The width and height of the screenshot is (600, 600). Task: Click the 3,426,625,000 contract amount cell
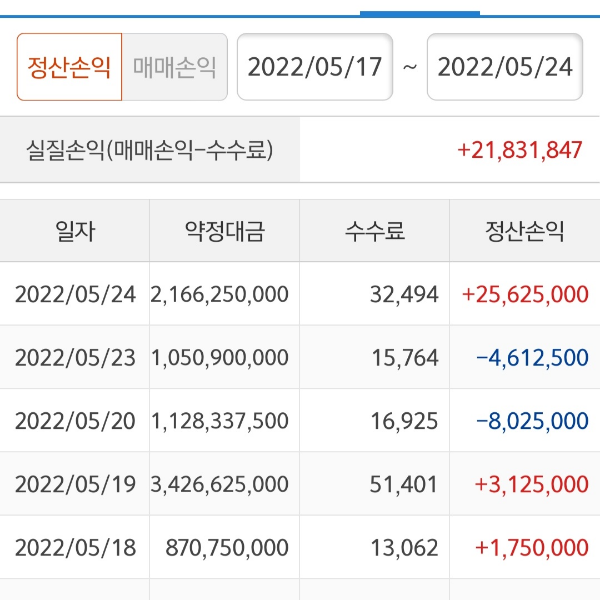(x=219, y=484)
